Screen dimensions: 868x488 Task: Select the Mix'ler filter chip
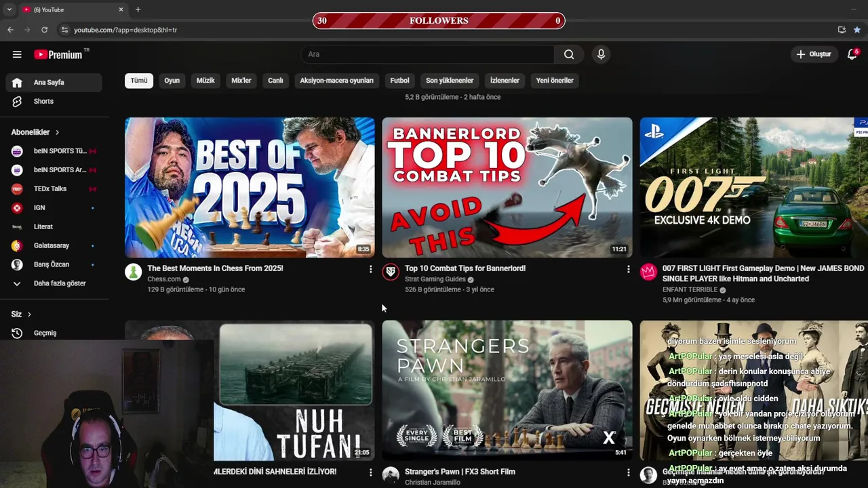pos(241,81)
